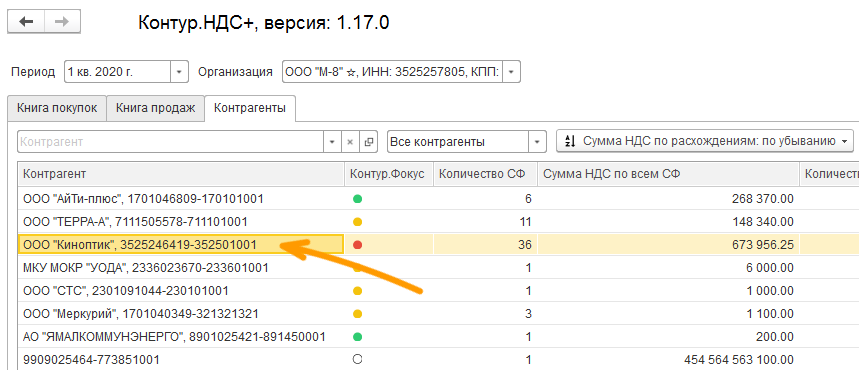Click the НДС sum 1 000.00

[x=770, y=291]
